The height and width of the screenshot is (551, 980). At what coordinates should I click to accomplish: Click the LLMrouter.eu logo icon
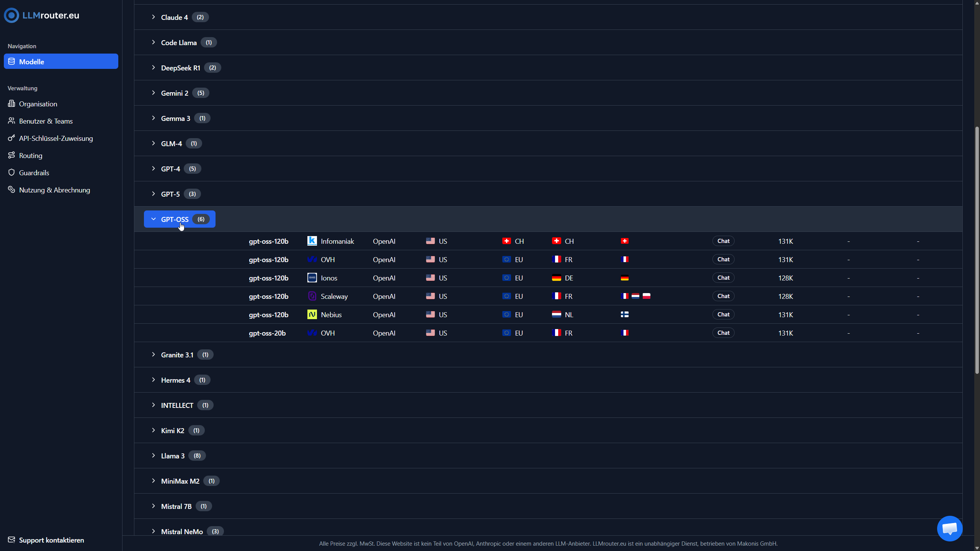click(x=11, y=15)
